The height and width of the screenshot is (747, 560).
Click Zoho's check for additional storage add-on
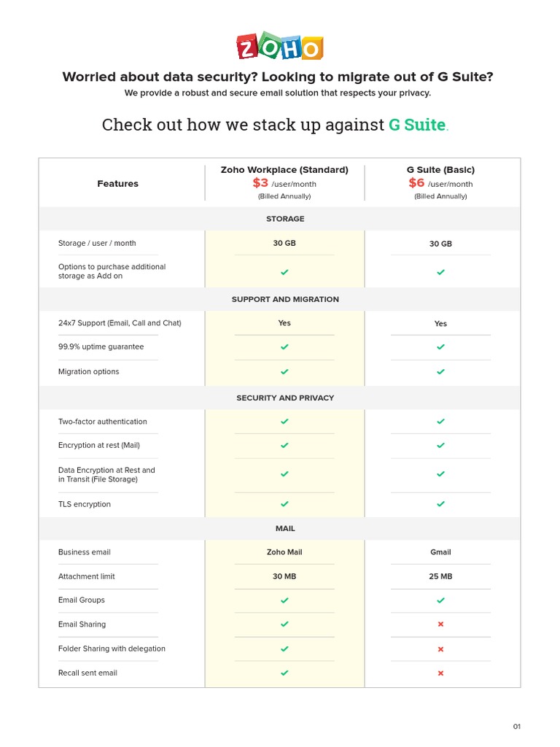(284, 272)
